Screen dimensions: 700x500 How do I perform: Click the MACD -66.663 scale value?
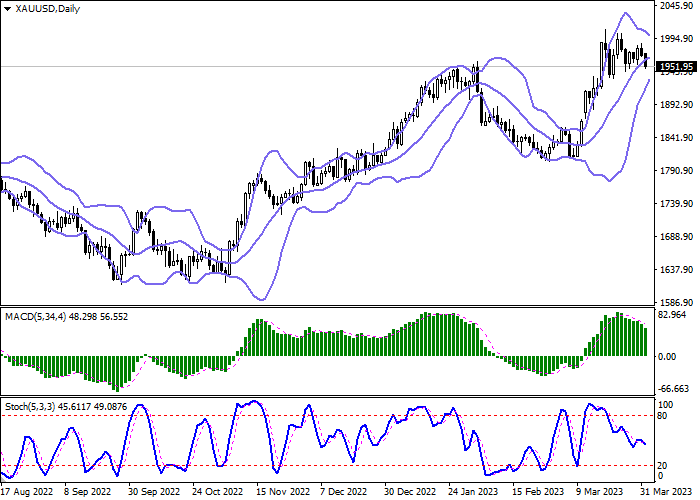tap(677, 388)
